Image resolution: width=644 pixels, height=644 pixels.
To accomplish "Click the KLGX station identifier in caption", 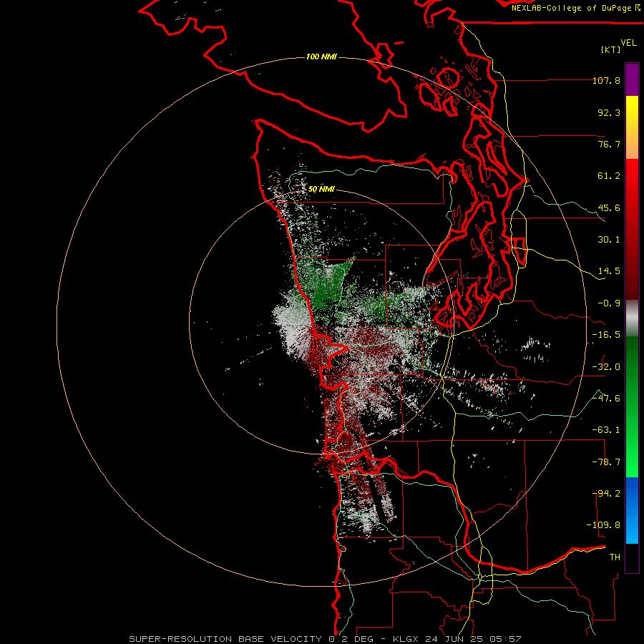I will [x=406, y=639].
